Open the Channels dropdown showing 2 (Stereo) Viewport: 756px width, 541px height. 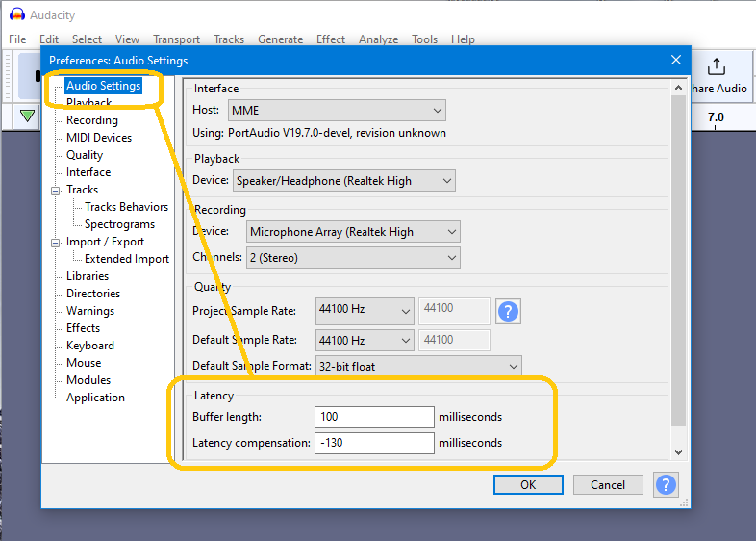click(x=353, y=258)
